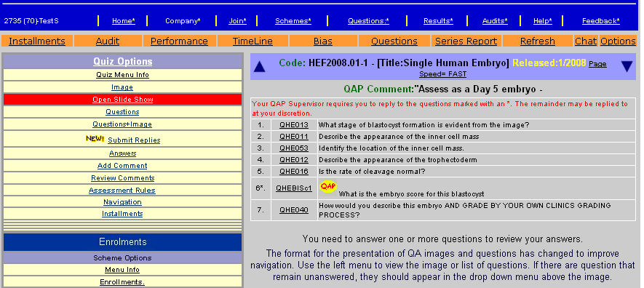Open the Navigation link
The height and width of the screenshot is (288, 644).
(x=122, y=202)
